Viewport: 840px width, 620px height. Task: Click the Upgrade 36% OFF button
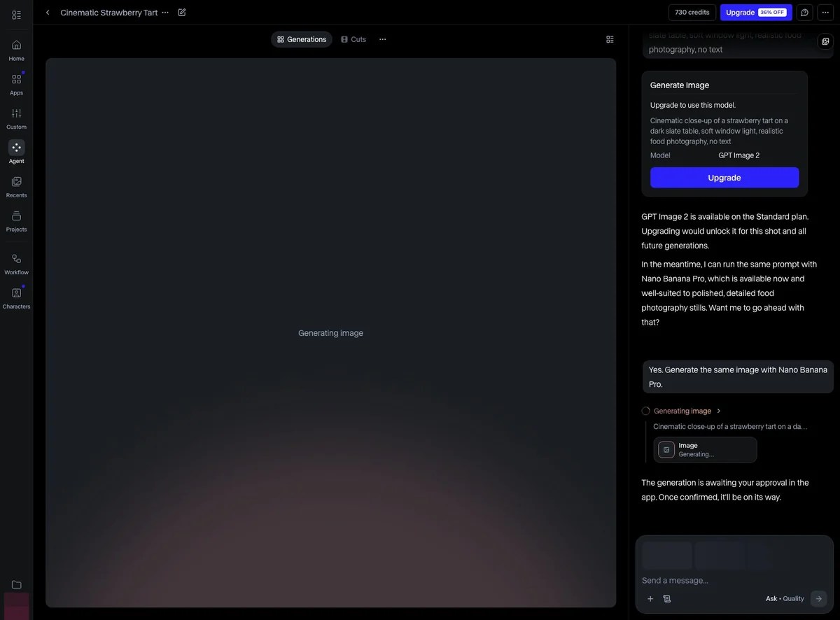[756, 13]
